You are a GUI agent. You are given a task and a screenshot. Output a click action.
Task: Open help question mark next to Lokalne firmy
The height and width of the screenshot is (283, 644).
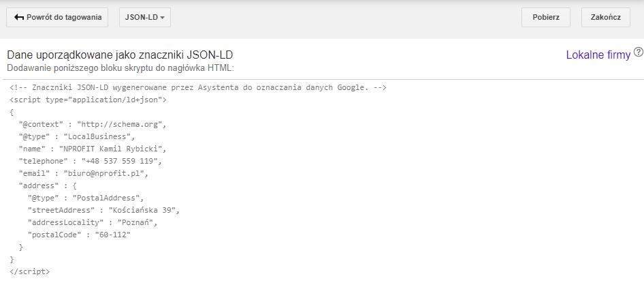(x=638, y=53)
